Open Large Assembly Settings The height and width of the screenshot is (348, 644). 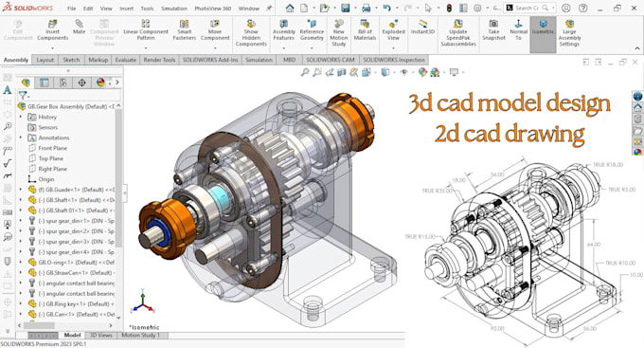[569, 33]
